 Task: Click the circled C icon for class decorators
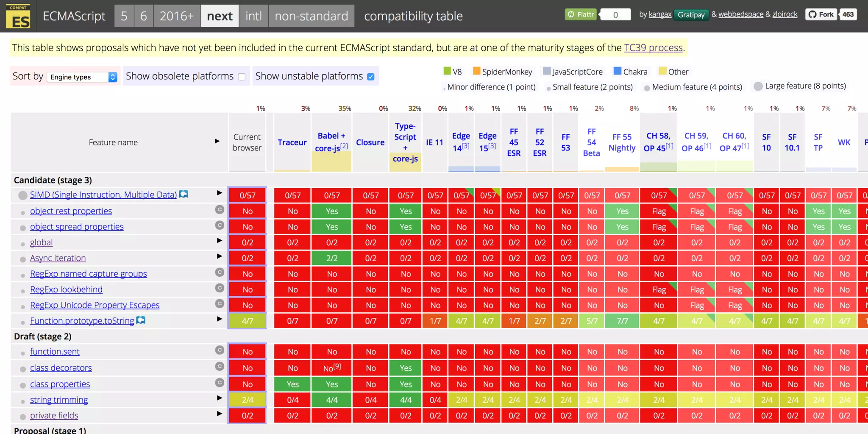click(219, 366)
